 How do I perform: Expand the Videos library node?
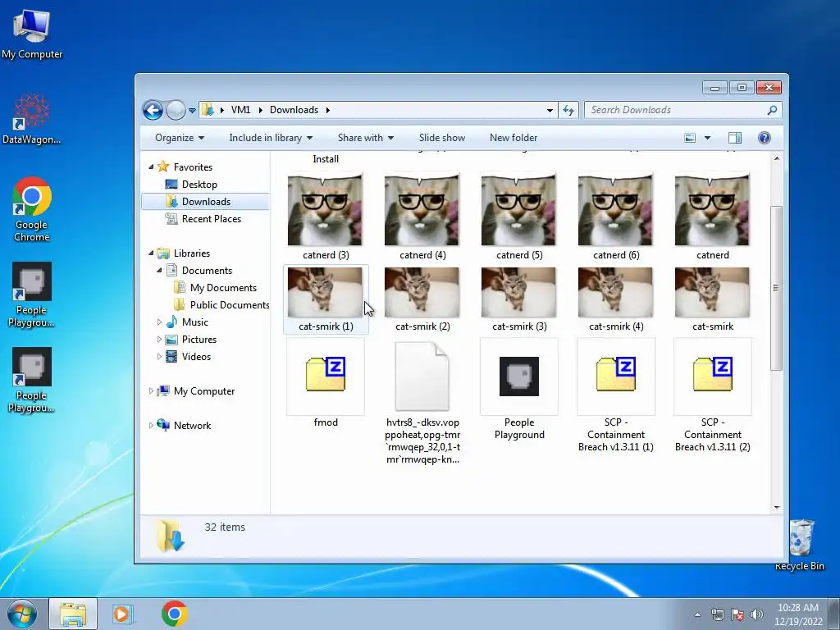tap(159, 356)
